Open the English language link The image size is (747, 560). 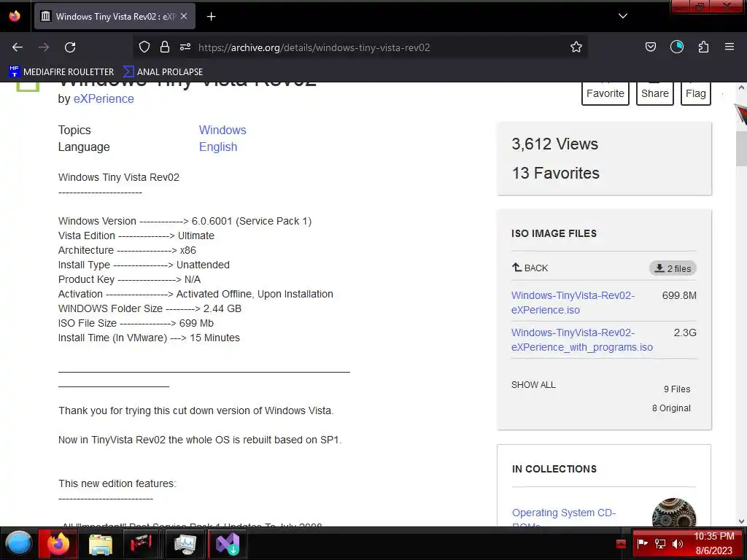[217, 147]
